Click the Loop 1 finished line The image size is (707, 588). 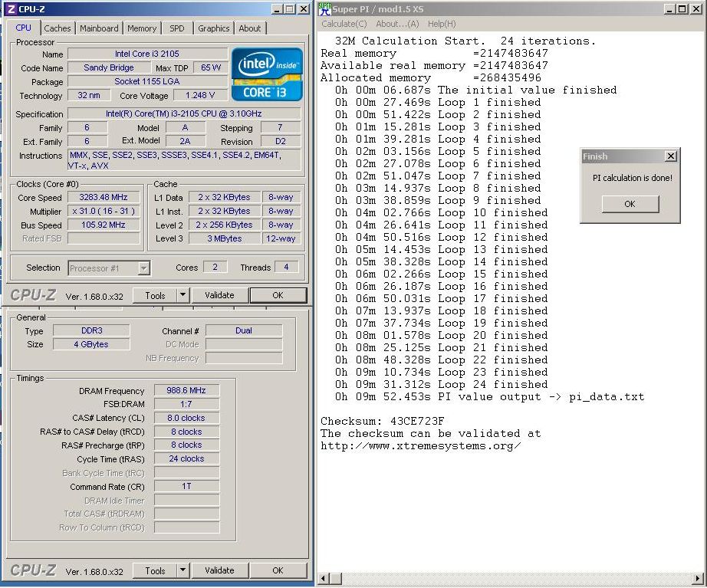[438, 103]
